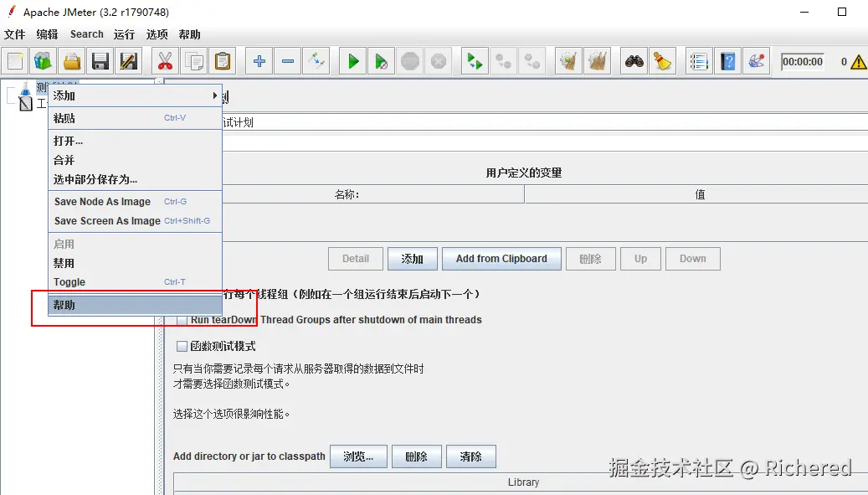This screenshot has height=495, width=868.
Task: Click the 值 column header
Action: point(696,194)
